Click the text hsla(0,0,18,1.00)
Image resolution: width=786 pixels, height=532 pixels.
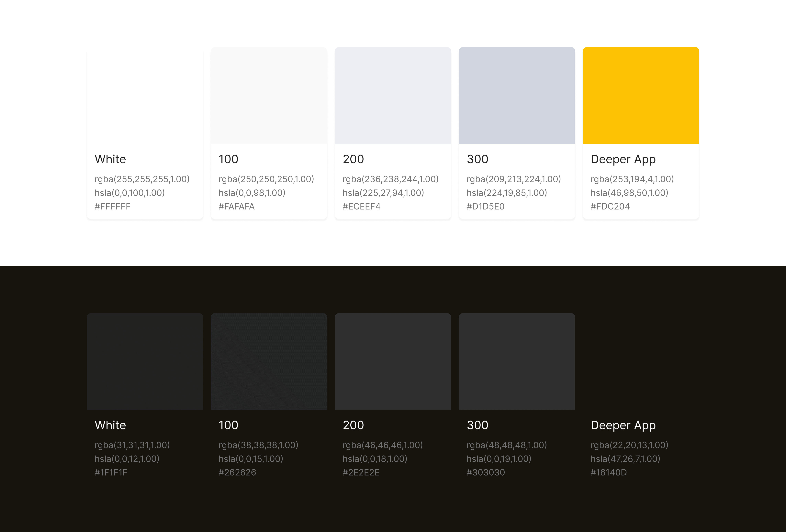[x=375, y=459]
